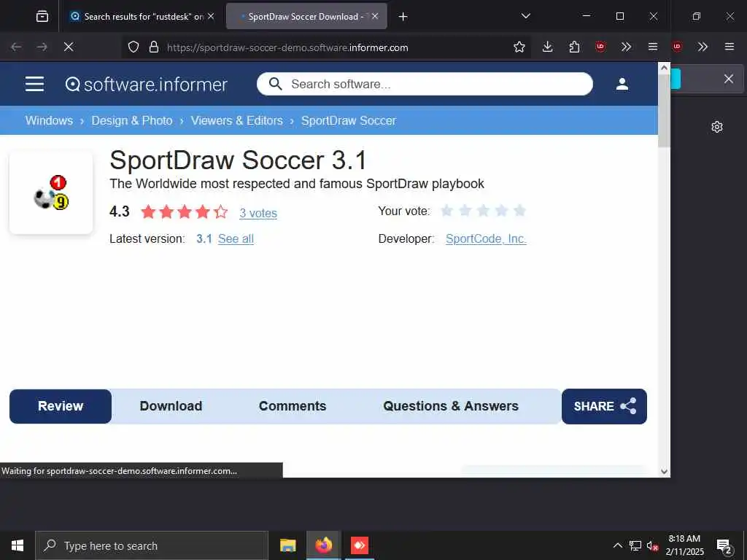Open the extensions puzzle icon
Image resolution: width=747 pixels, height=560 pixels.
click(574, 47)
